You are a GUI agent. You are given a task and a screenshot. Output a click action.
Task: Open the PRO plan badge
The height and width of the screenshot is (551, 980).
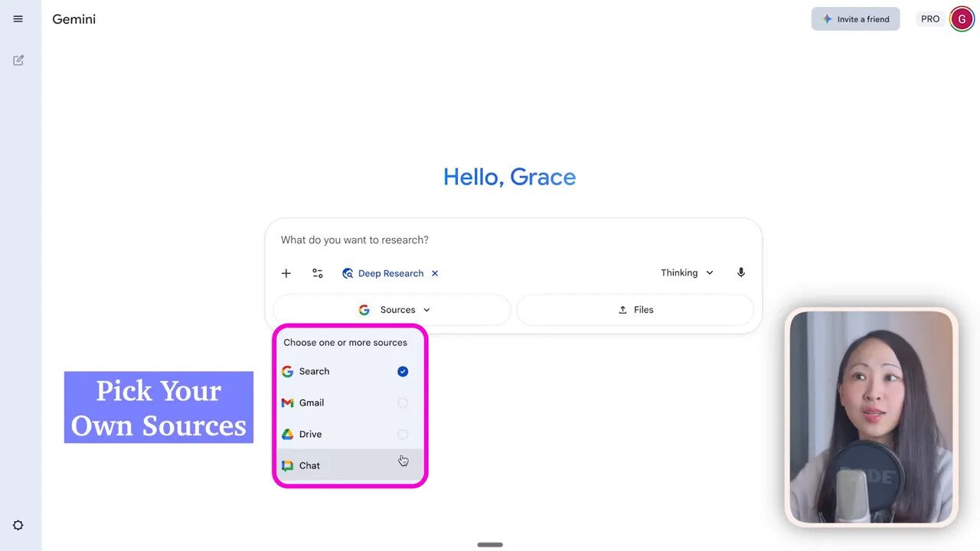[929, 18]
